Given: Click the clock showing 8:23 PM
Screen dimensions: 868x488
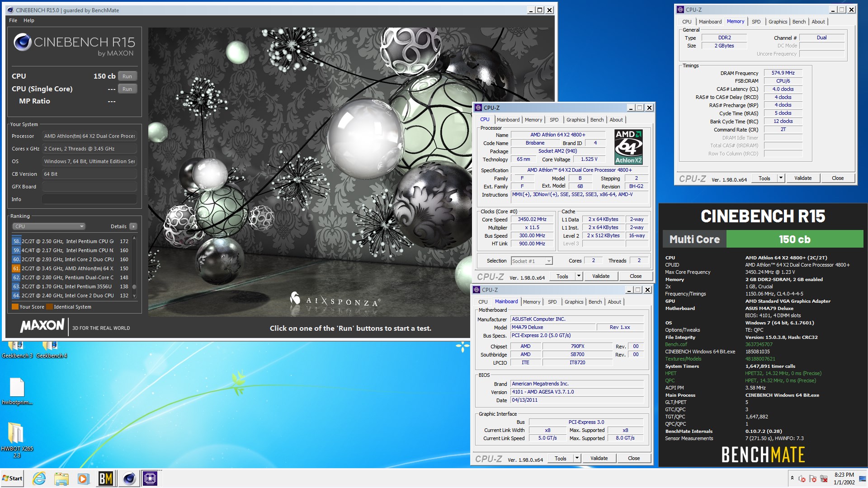Looking at the screenshot, I should (844, 475).
